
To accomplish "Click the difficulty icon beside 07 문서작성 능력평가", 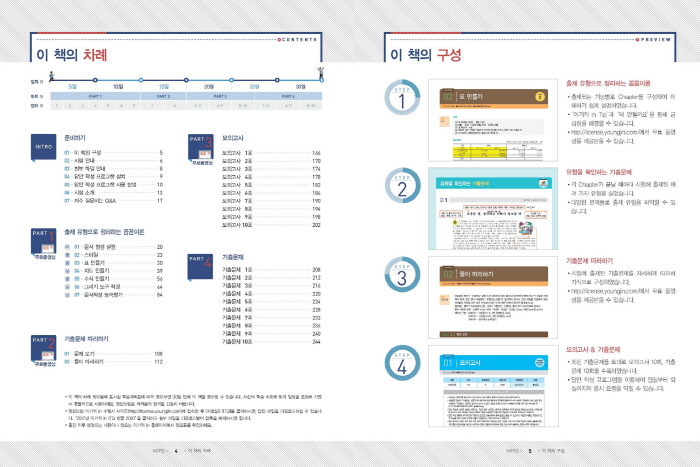I will (x=67, y=295).
